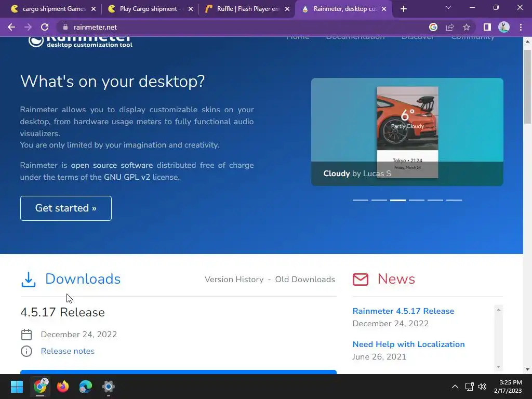The height and width of the screenshot is (399, 532).
Task: Select the fourth carousel slide indicator
Action: click(x=416, y=200)
